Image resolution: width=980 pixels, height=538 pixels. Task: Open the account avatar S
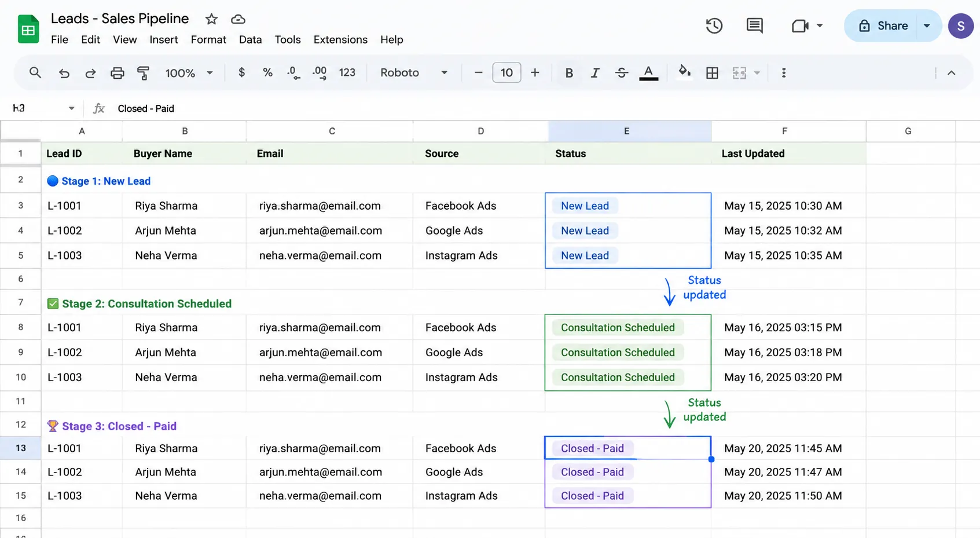[961, 25]
